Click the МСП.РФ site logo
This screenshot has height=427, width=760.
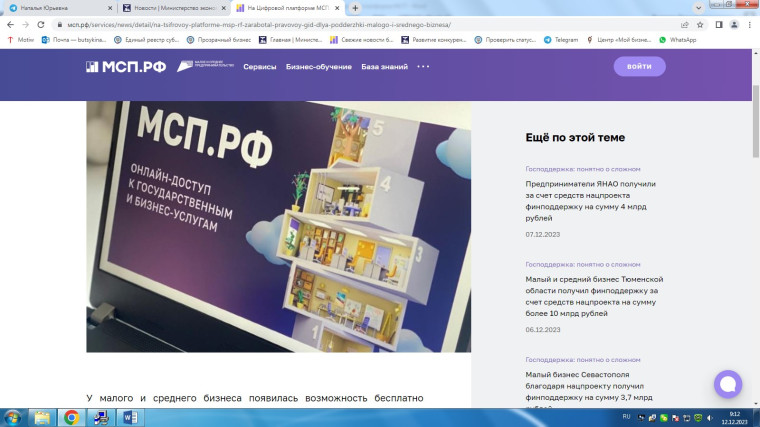(126, 67)
